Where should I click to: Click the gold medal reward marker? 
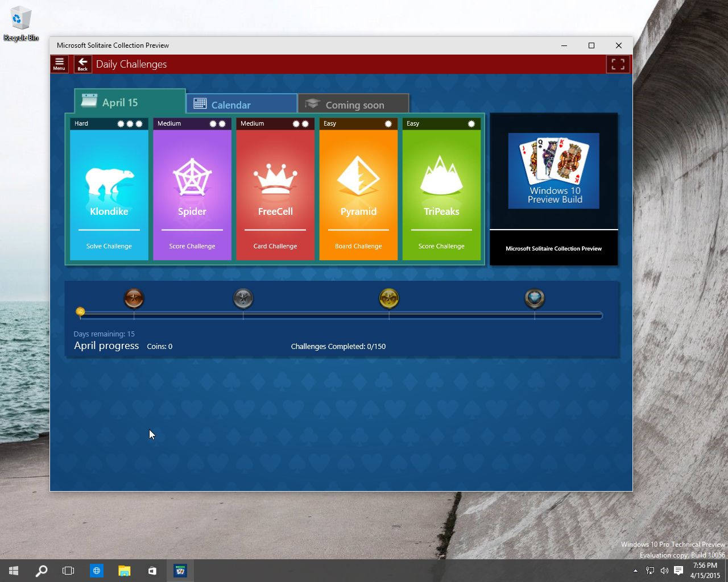(x=390, y=298)
